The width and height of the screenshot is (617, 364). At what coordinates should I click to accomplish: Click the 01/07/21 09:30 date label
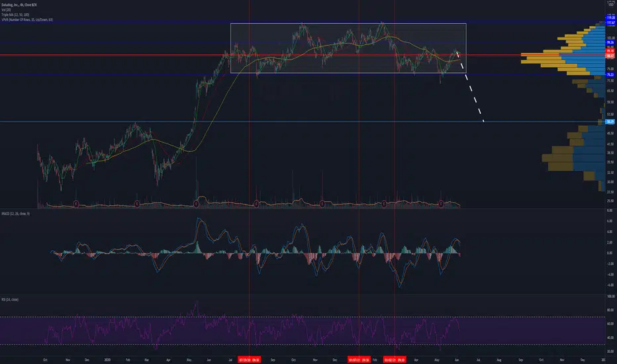click(359, 359)
